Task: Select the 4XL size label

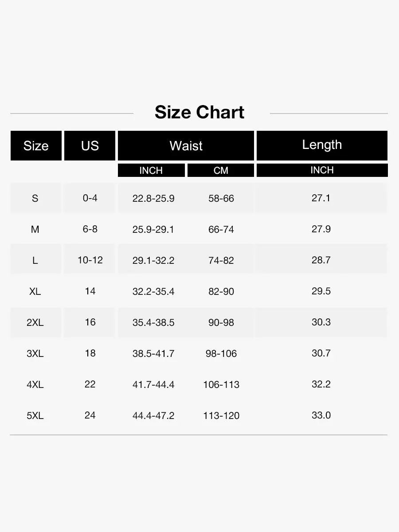Action: pyautogui.click(x=35, y=384)
